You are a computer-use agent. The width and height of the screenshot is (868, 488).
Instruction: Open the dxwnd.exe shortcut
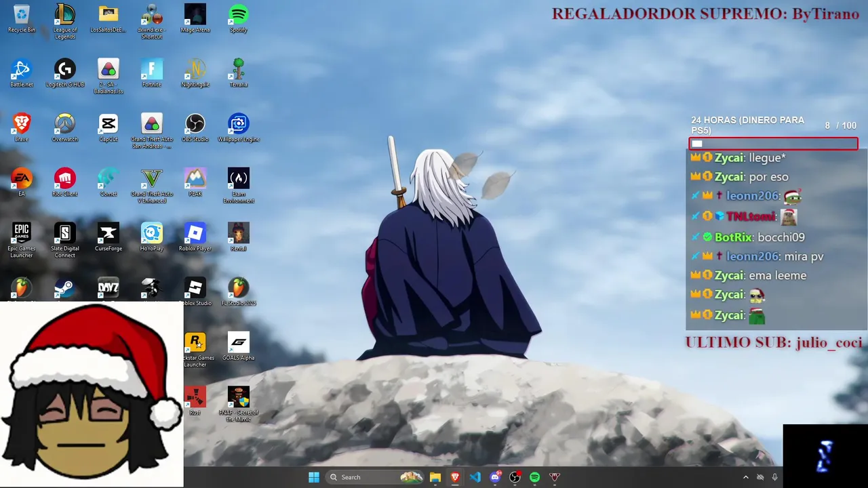[152, 21]
